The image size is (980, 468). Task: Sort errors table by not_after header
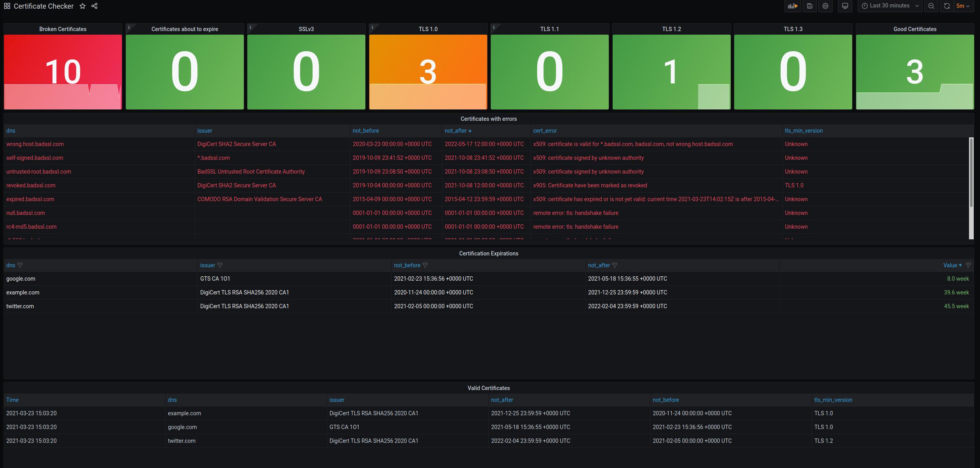pos(455,131)
